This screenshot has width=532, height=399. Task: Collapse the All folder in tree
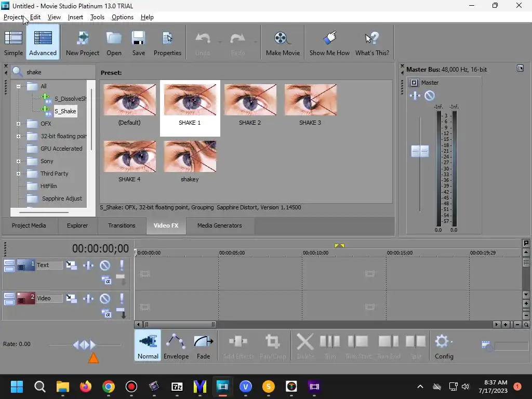(x=18, y=86)
